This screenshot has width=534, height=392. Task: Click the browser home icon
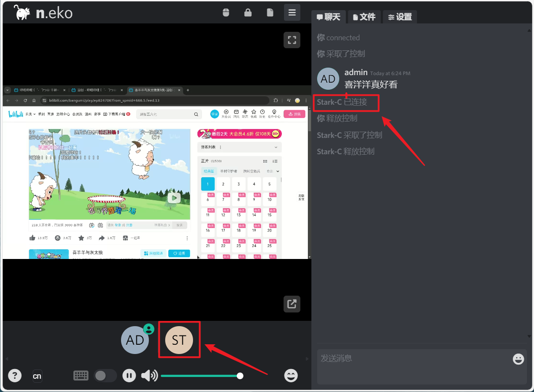pos(34,100)
